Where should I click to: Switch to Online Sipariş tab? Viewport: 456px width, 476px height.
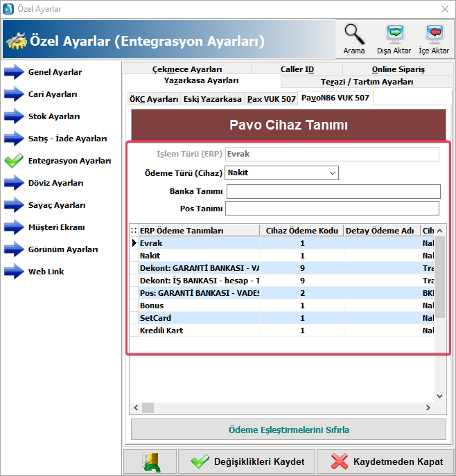(x=398, y=69)
